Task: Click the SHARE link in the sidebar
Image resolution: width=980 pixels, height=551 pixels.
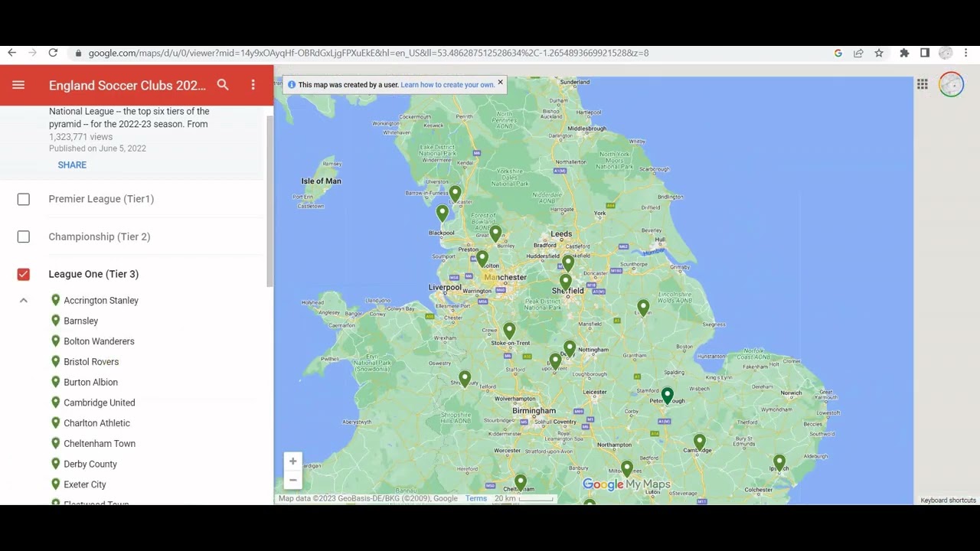Action: coord(72,165)
